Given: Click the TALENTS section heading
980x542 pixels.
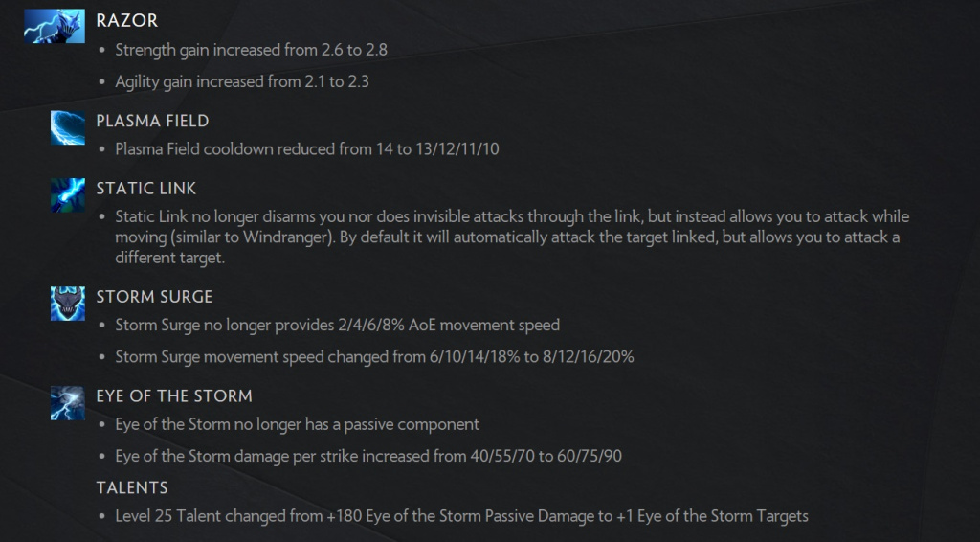Looking at the screenshot, I should coord(132,487).
